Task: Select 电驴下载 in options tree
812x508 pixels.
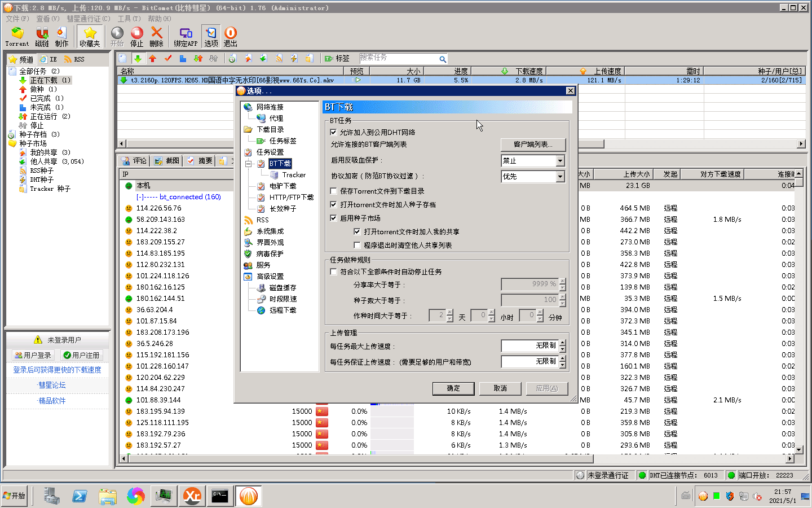Action: point(283,186)
